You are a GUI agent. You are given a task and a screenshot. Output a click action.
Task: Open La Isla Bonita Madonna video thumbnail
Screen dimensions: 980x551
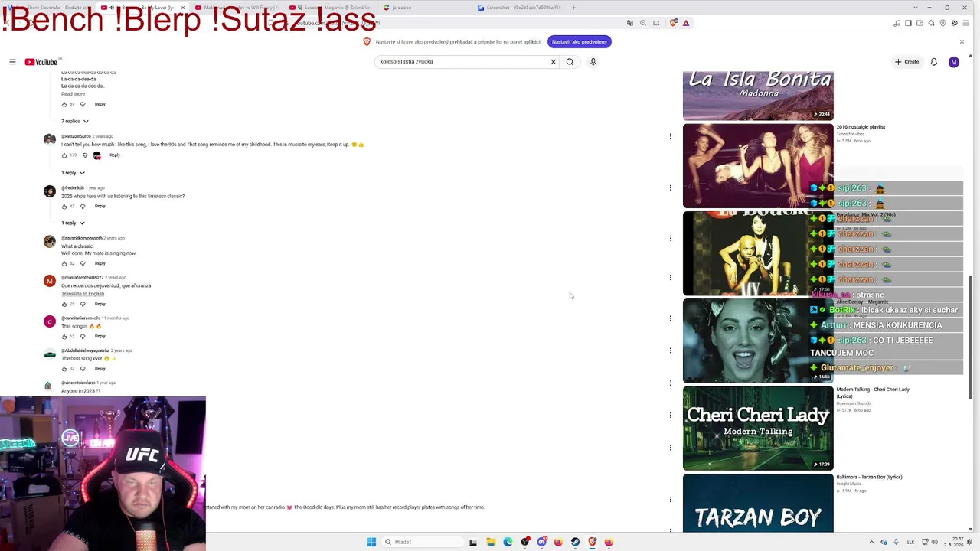758,96
